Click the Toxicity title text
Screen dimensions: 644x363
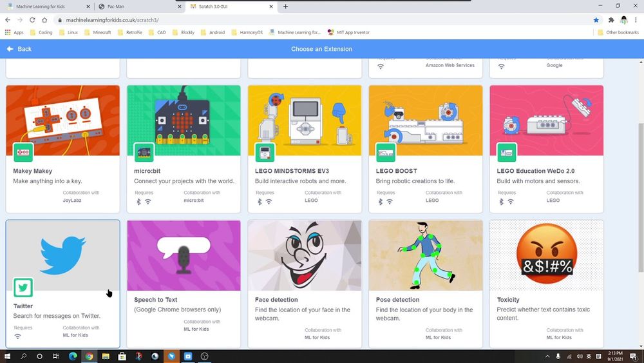point(508,300)
